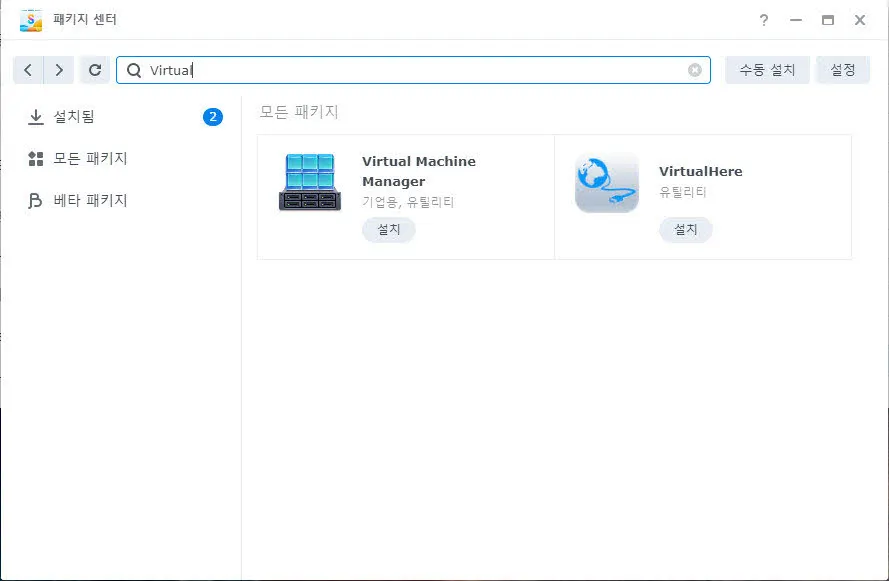Open Virtual Machine Manager icon
Viewport: 889px width, 581px height.
(310, 183)
